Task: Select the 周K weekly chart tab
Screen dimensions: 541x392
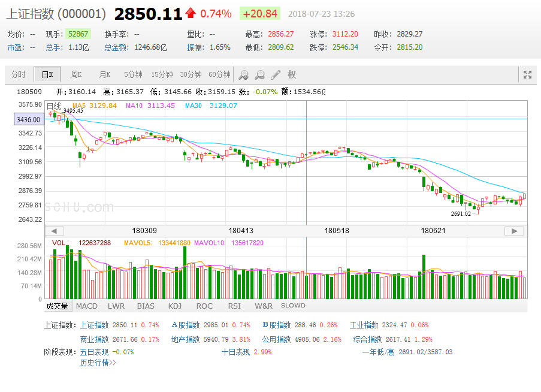Action: pyautogui.click(x=76, y=75)
